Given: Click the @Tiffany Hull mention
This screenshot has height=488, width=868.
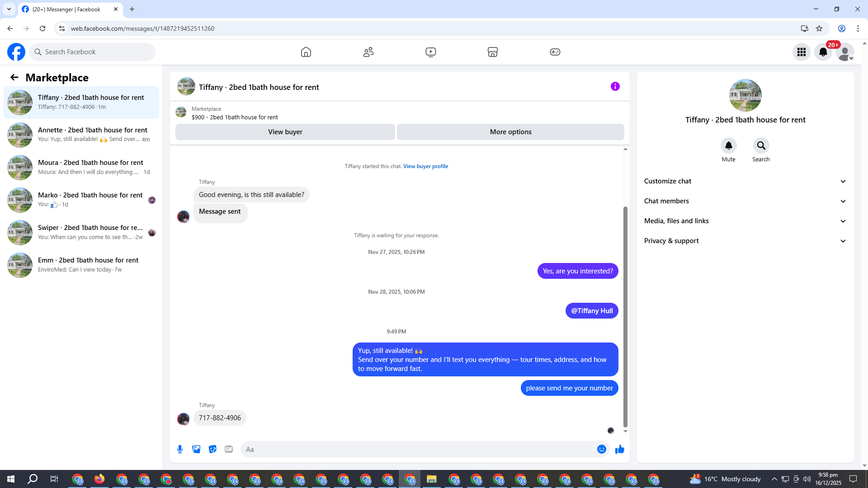Looking at the screenshot, I should pyautogui.click(x=592, y=311).
